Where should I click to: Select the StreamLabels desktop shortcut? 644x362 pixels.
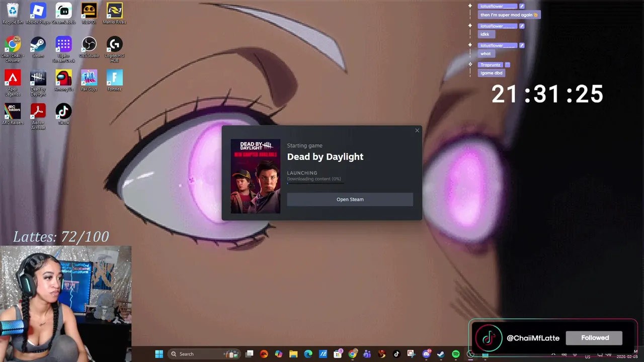coord(63,14)
